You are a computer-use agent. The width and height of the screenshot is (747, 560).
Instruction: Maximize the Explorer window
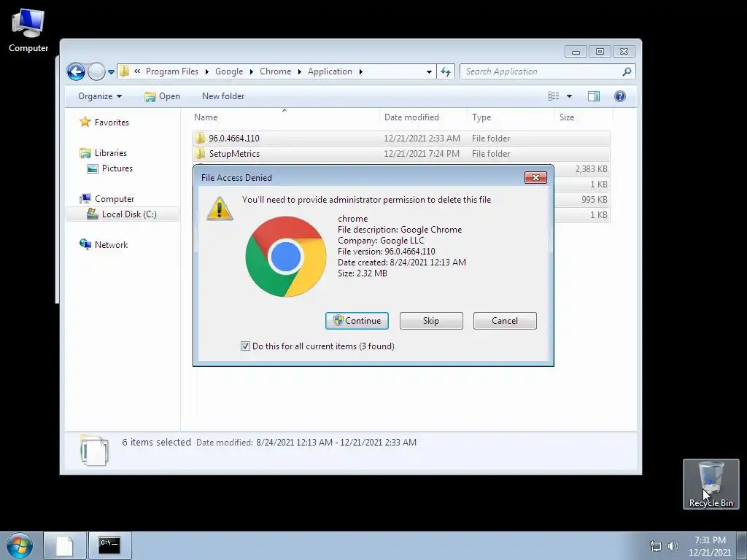[x=600, y=52]
